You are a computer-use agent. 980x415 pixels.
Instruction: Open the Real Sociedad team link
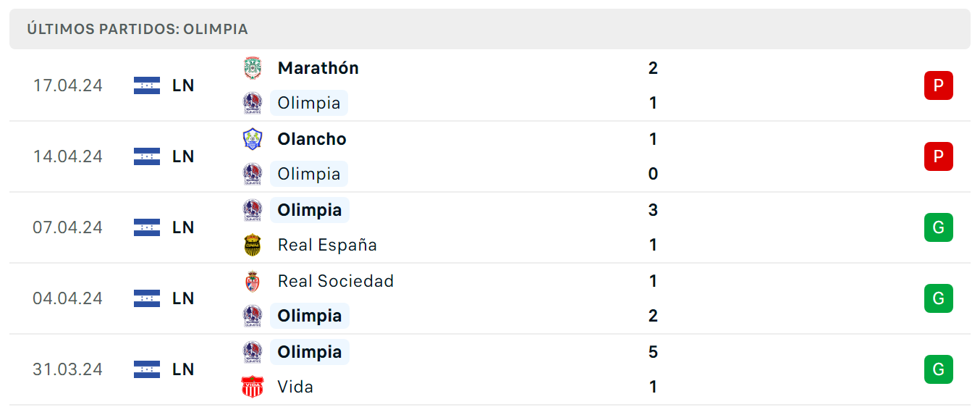click(336, 281)
